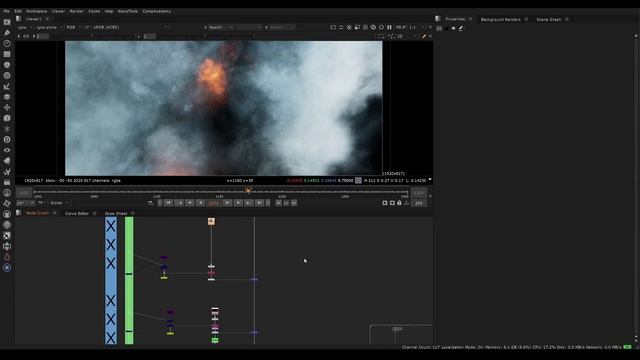Click the current frame number field
Image resolution: width=640 pixels, height=360 pixels.
214,203
